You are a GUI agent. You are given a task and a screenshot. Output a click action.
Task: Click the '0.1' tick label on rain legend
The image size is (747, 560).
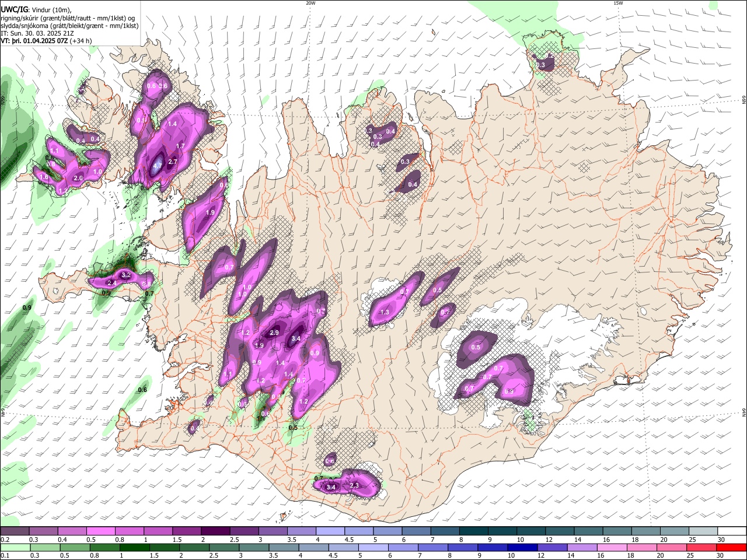(x=4, y=556)
